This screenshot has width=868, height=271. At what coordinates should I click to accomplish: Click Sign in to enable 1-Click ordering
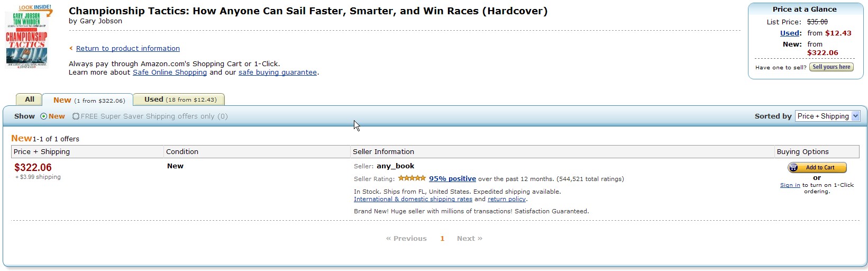[x=790, y=185]
